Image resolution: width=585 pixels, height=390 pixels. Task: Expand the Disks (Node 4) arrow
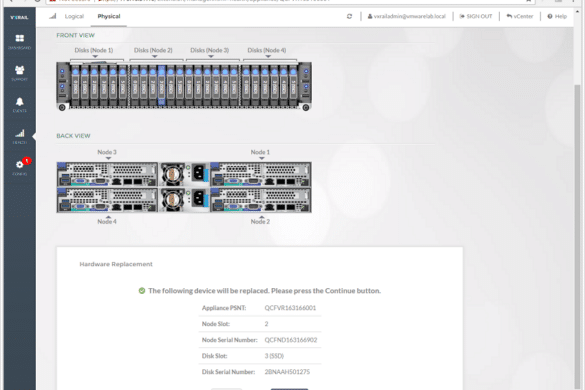(x=268, y=56)
